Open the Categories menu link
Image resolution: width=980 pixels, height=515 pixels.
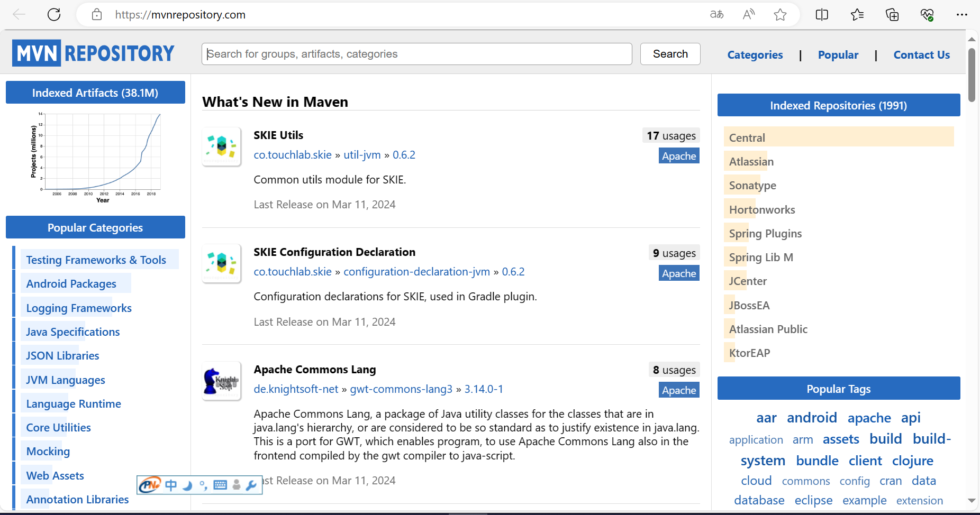click(755, 55)
